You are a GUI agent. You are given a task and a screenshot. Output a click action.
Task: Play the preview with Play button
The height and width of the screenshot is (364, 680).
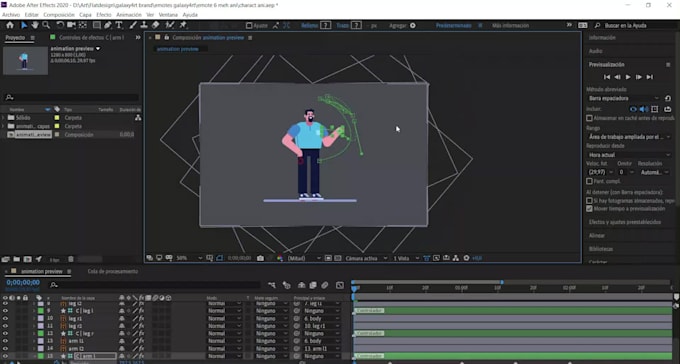point(628,77)
